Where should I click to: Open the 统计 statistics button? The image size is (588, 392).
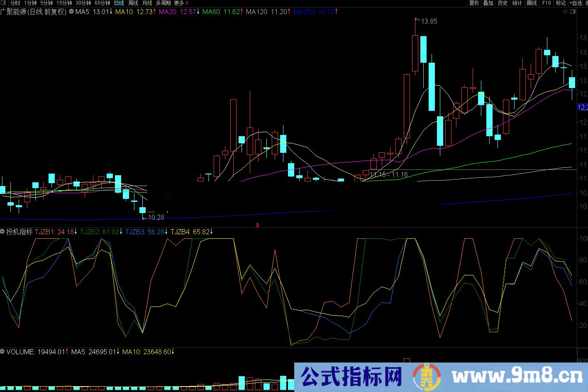coord(517,3)
